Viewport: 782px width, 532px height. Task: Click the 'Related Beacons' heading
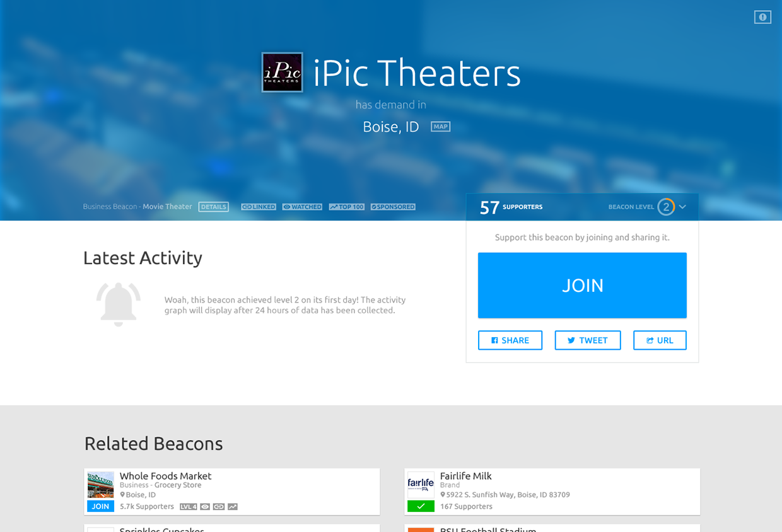(x=153, y=444)
